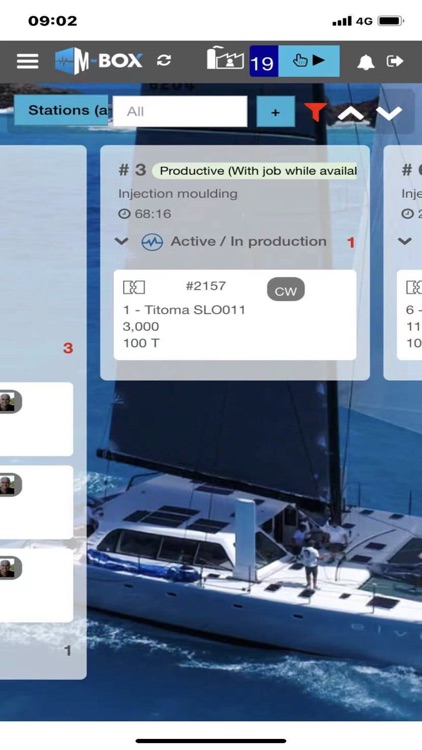Click the Active / In production pulse icon
Screen dimensions: 422x750
coord(152,242)
